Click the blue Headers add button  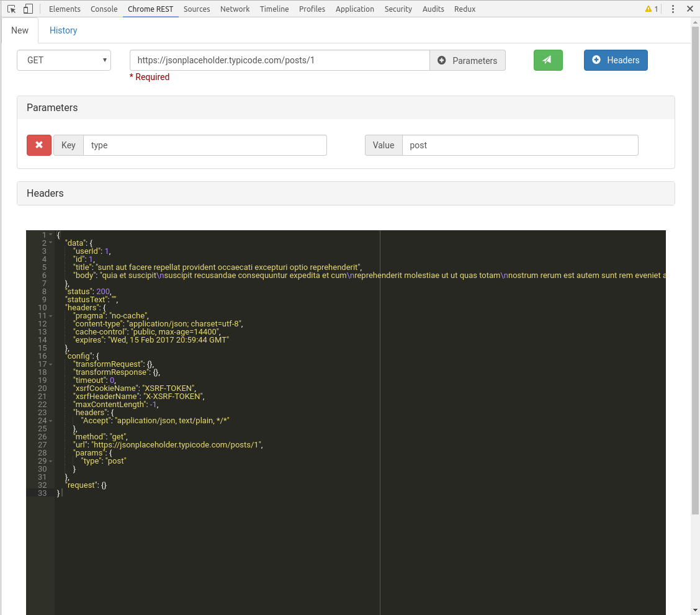(x=616, y=60)
